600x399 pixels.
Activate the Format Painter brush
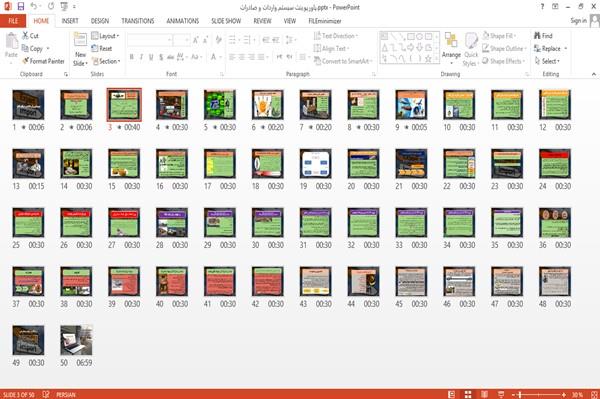click(x=26, y=61)
